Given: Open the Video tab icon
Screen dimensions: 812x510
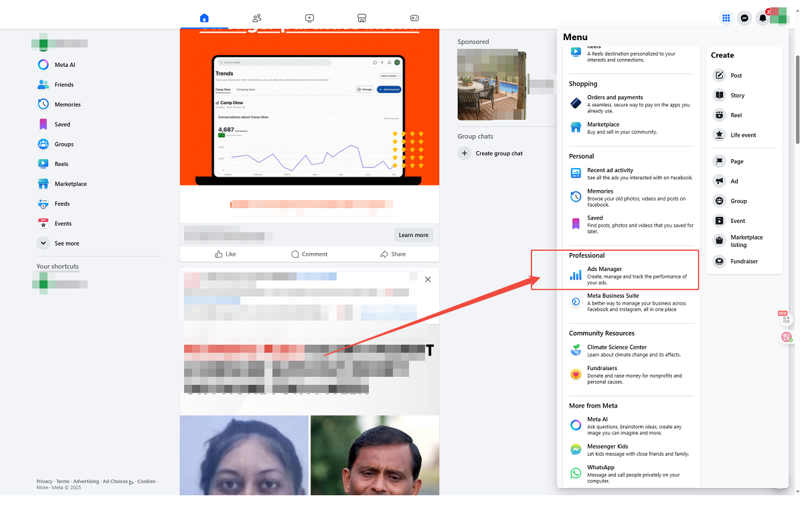Looking at the screenshot, I should (x=309, y=18).
